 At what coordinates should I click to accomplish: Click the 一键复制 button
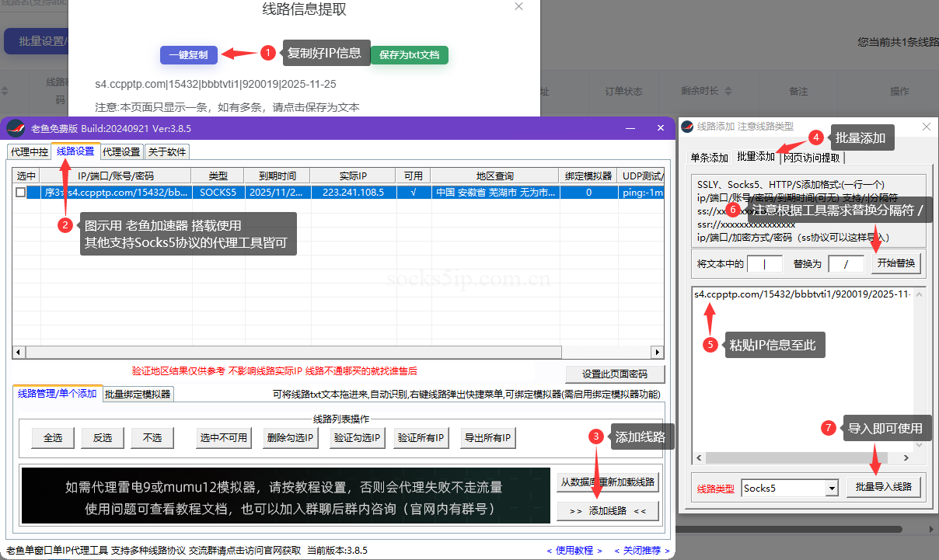[x=188, y=55]
